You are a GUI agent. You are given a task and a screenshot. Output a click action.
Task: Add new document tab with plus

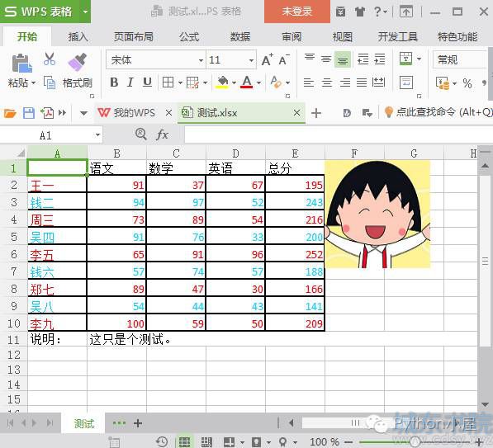[316, 113]
